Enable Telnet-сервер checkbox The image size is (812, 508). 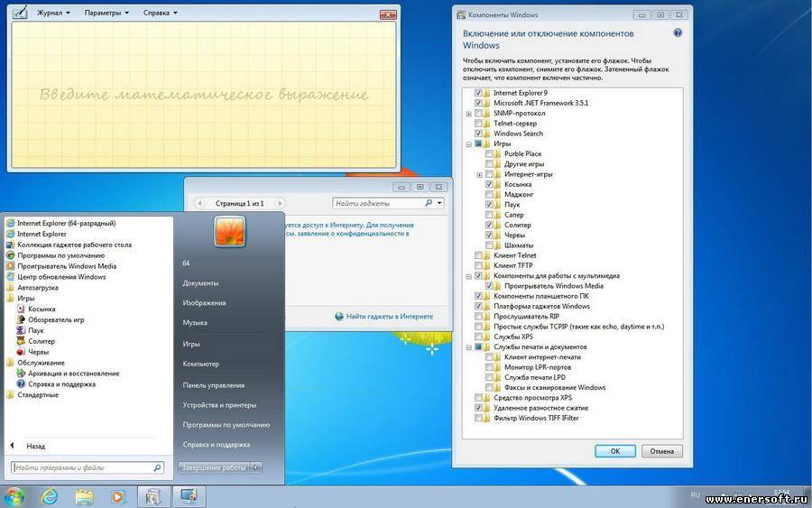coord(478,124)
